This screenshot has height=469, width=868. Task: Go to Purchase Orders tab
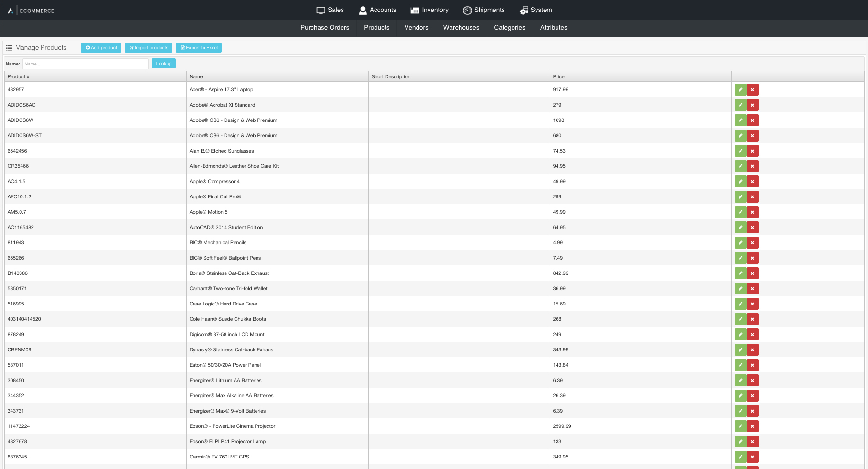click(325, 28)
